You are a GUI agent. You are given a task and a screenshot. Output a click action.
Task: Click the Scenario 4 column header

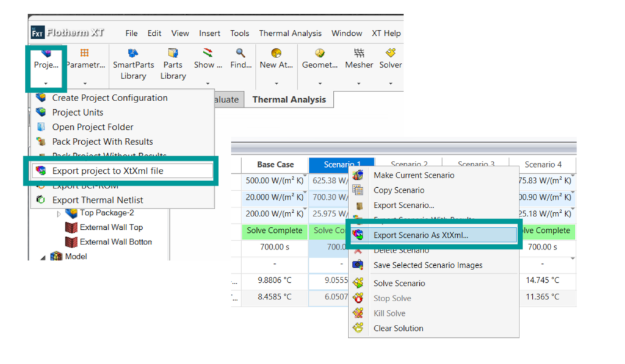pos(540,165)
